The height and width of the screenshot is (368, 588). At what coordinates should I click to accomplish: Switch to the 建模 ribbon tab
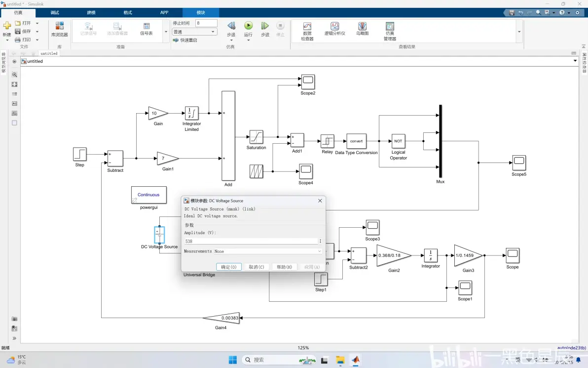click(91, 12)
